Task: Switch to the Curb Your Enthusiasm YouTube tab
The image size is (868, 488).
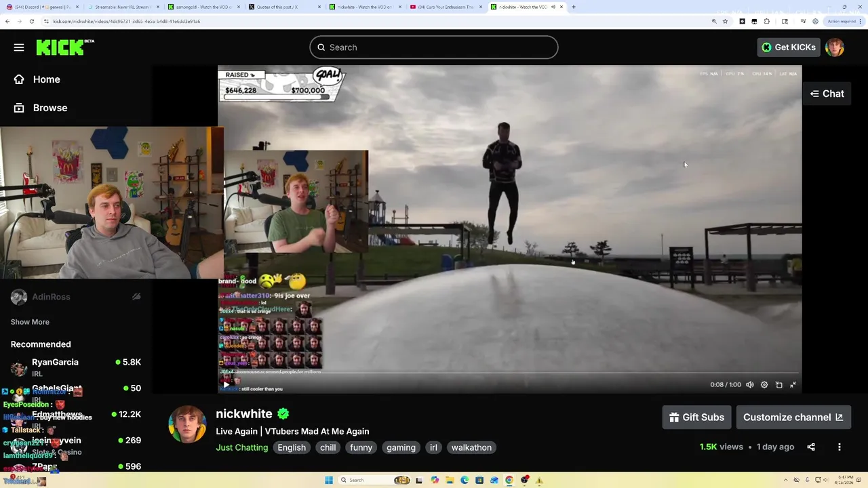Action: [445, 7]
